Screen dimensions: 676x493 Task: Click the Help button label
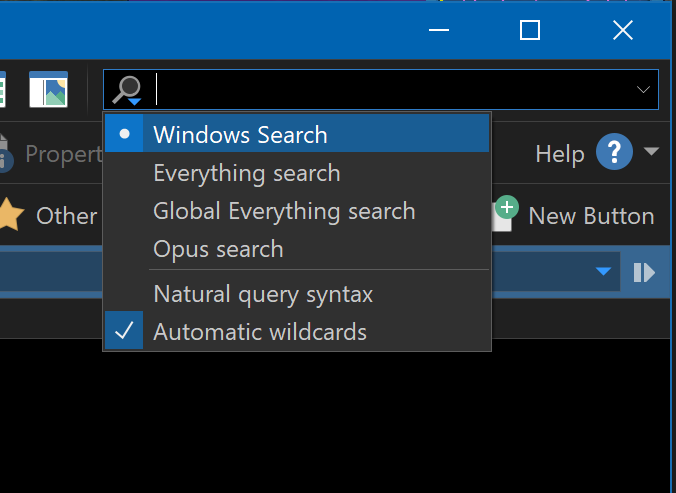560,154
